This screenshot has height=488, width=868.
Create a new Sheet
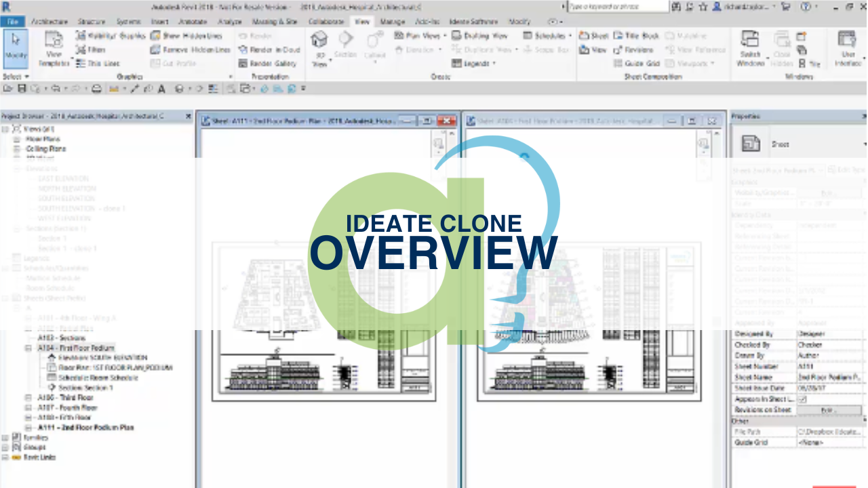coord(594,35)
